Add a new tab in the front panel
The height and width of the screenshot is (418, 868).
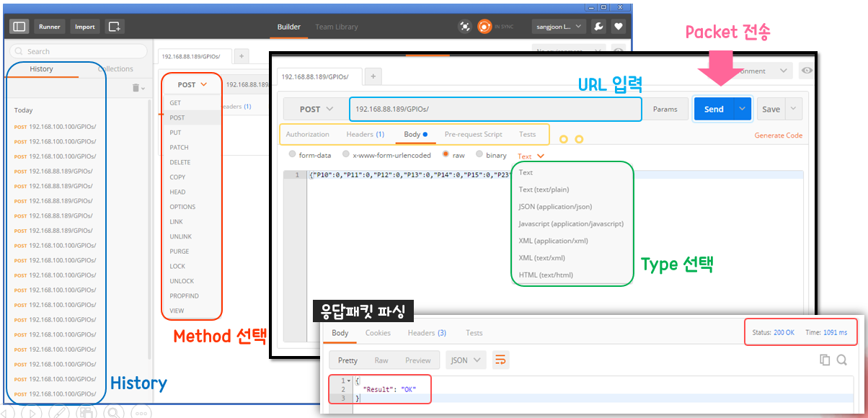(x=373, y=76)
